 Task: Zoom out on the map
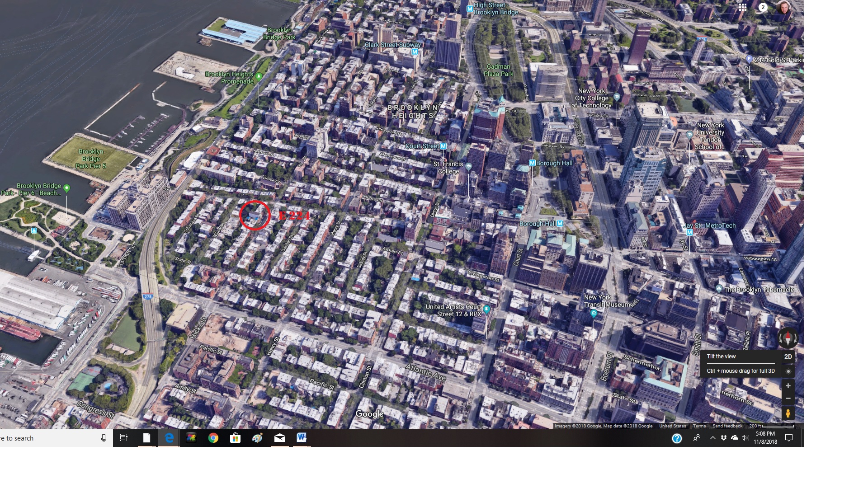coord(788,399)
